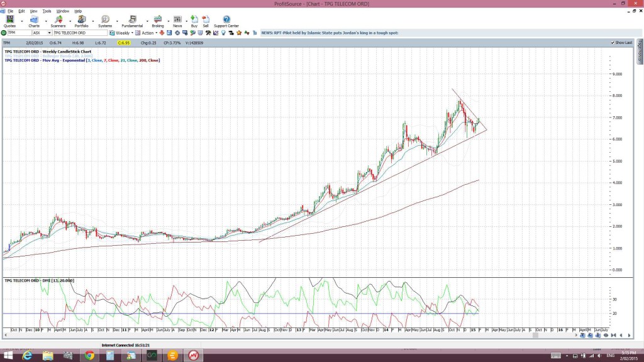Open the ENG language indicator in tray
Screen dimensions: 644x362
(x=611, y=356)
